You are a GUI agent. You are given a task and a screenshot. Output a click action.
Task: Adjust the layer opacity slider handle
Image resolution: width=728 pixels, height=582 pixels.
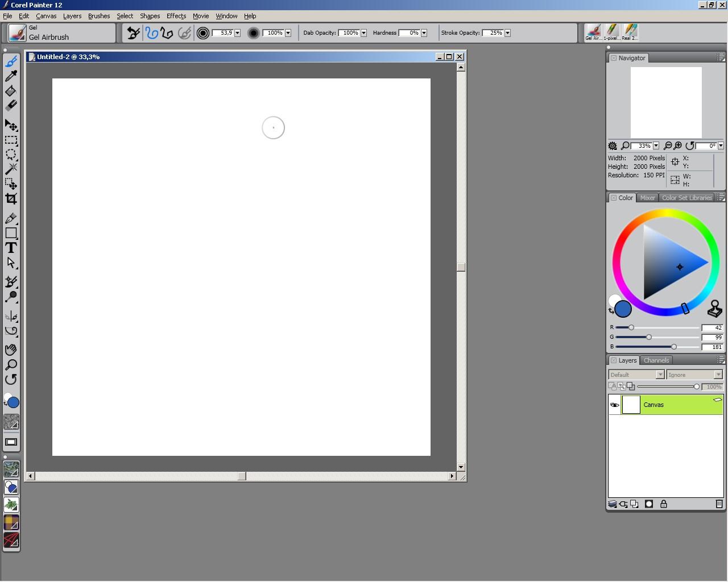click(697, 386)
